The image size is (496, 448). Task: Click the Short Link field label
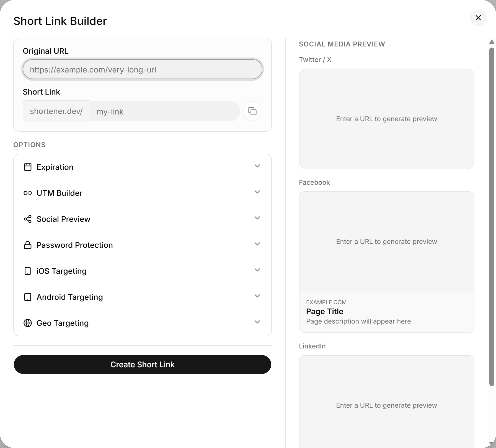pyautogui.click(x=42, y=92)
